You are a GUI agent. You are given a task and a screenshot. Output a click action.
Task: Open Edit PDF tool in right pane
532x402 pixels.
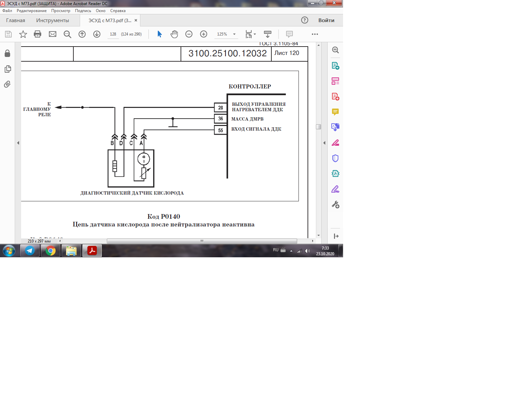[335, 81]
